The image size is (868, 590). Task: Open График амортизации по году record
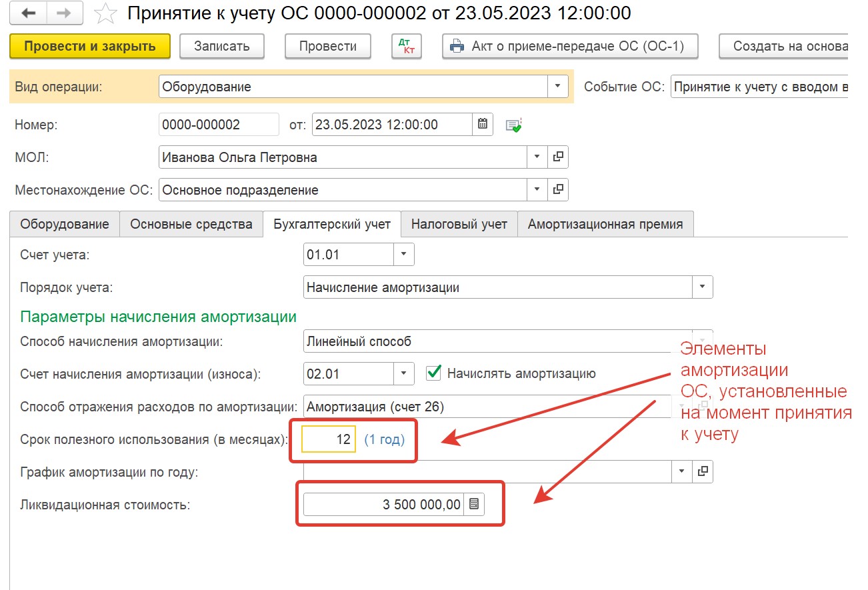tap(703, 471)
